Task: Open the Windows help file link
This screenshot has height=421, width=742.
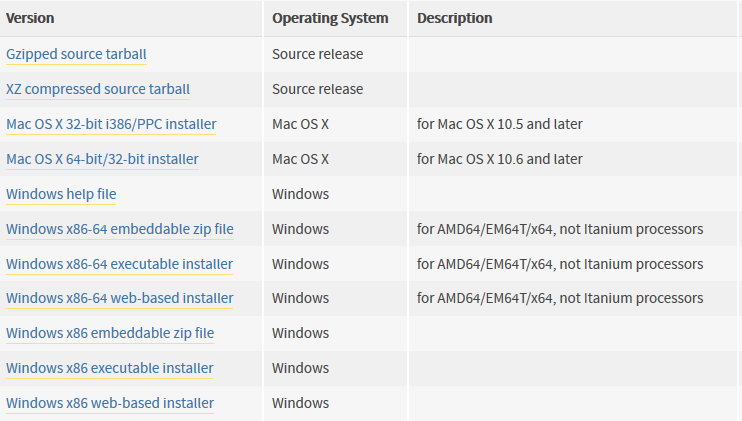Action: pyautogui.click(x=61, y=194)
